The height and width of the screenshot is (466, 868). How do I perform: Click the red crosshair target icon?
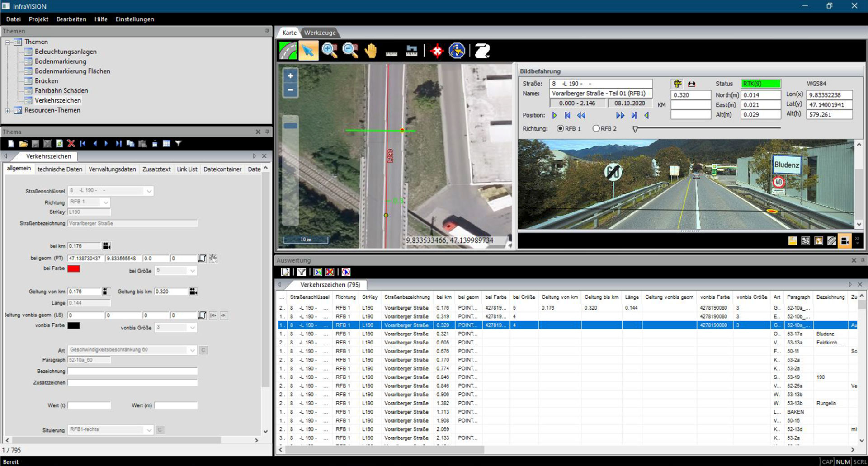(437, 51)
